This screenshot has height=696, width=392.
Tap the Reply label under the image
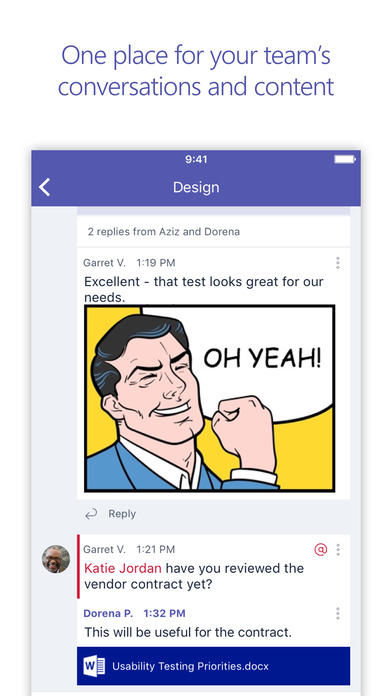(x=122, y=514)
